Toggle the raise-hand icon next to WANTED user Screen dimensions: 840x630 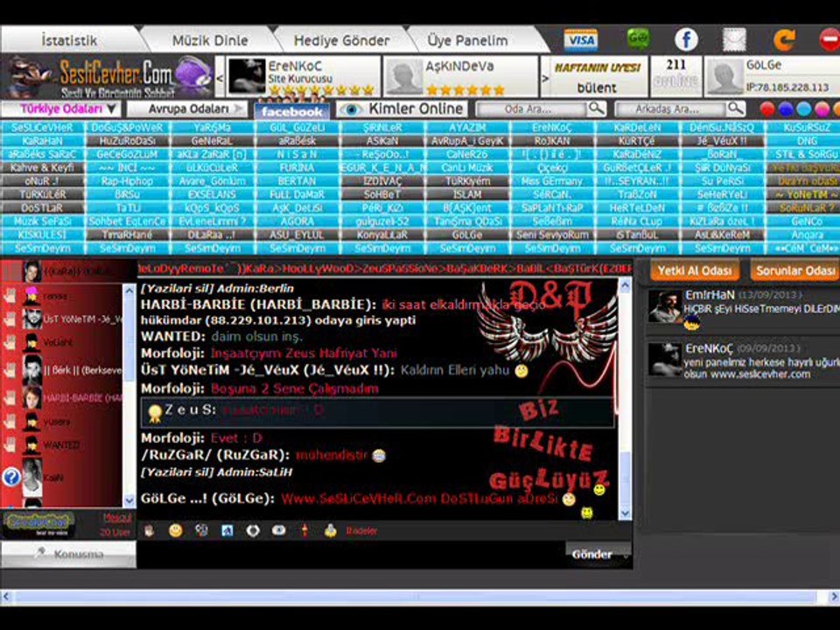(x=10, y=444)
